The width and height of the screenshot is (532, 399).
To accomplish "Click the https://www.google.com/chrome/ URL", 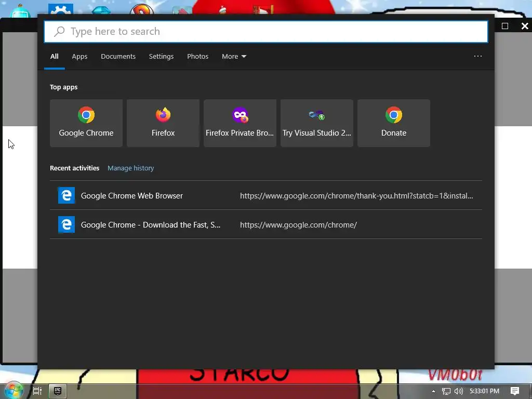I will tap(298, 225).
